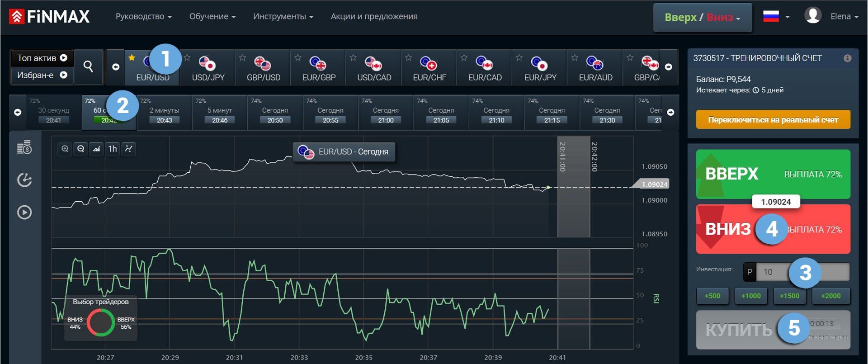
Task: Select the Сегодня 21:00 expiry tab
Action: tap(386, 113)
